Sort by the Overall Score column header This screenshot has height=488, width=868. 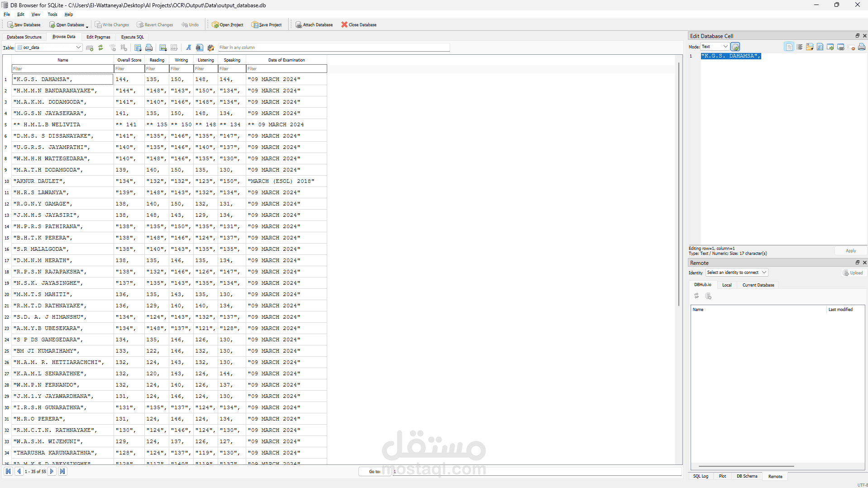click(129, 60)
